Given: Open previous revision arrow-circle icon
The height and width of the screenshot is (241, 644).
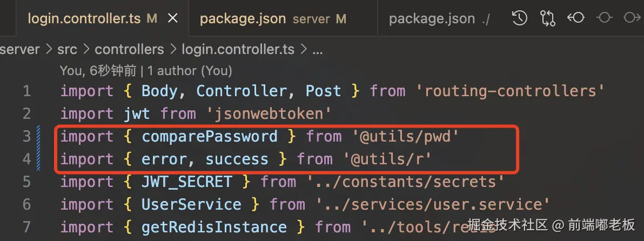Looking at the screenshot, I should tap(576, 18).
